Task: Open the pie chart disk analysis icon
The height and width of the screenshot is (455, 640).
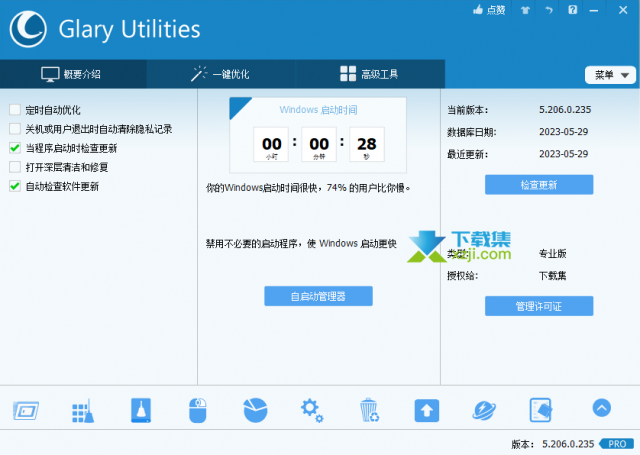Action: 256,410
